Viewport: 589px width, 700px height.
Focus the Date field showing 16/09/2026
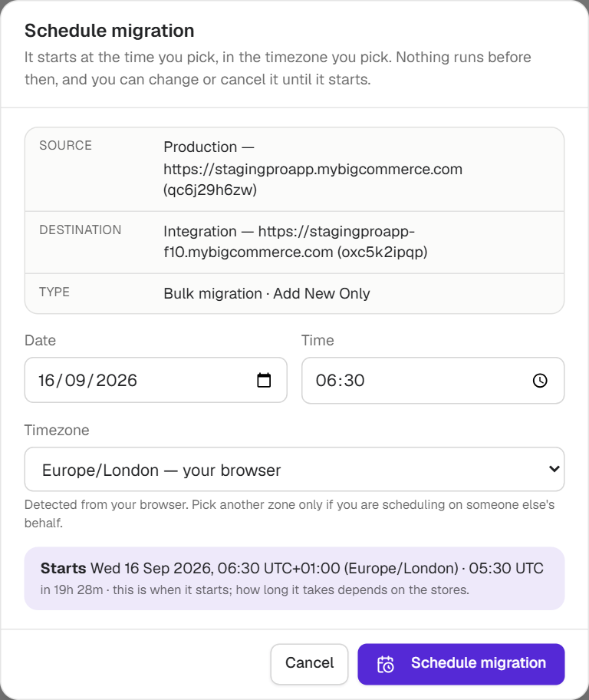156,380
